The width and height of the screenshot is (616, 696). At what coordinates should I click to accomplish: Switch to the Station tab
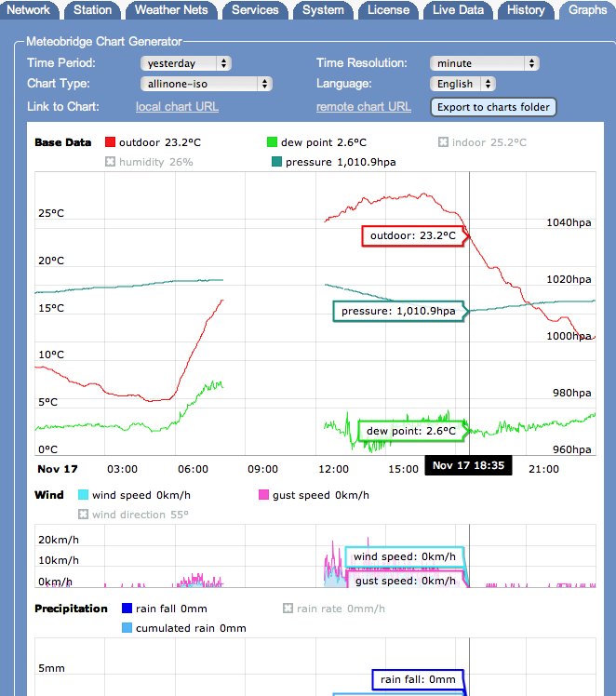point(92,9)
